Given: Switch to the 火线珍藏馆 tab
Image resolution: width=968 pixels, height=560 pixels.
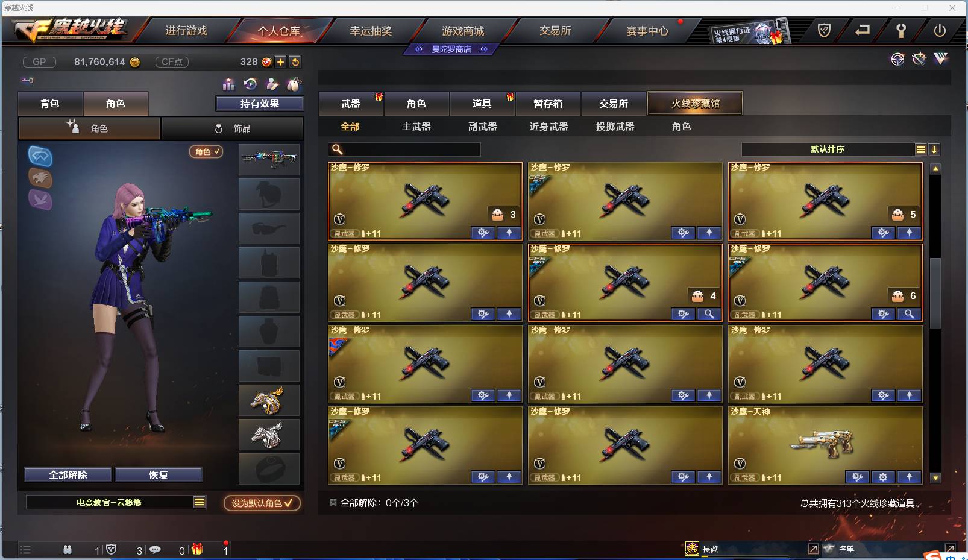Looking at the screenshot, I should 695,103.
